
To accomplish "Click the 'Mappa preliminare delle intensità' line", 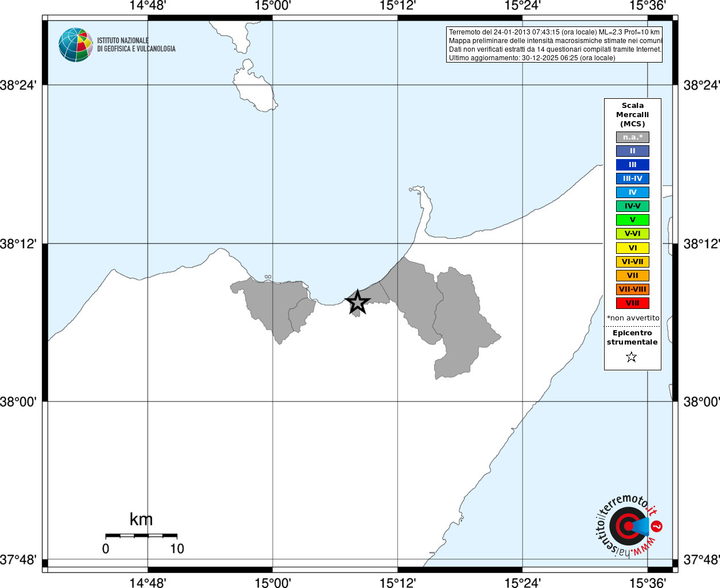I will (555, 41).
